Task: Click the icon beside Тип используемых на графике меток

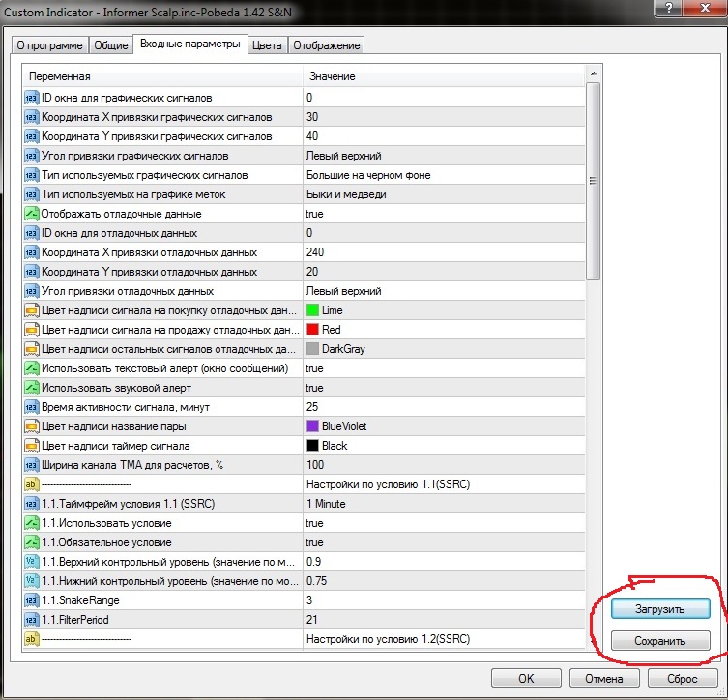Action: 31,195
